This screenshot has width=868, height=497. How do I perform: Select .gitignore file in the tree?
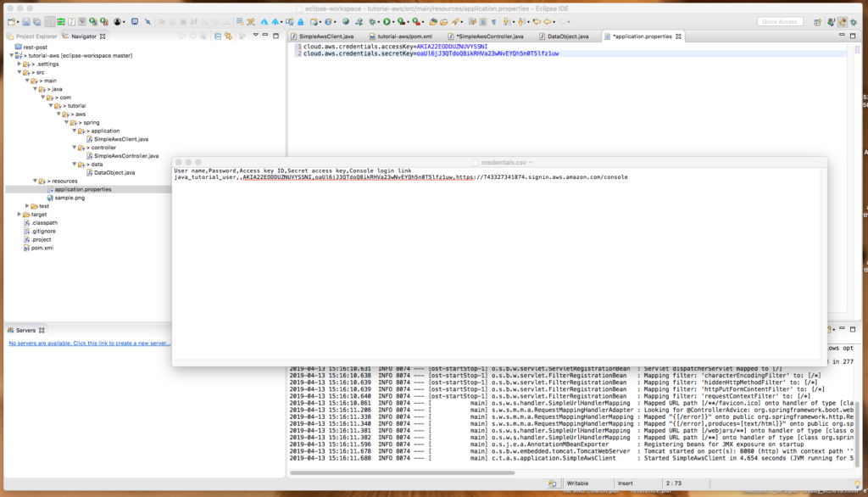pos(43,231)
